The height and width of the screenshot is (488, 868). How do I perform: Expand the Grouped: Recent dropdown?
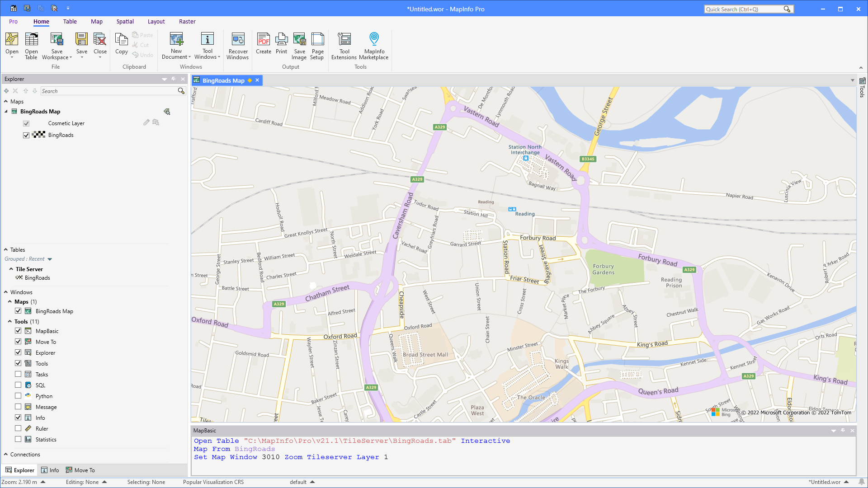pos(50,259)
